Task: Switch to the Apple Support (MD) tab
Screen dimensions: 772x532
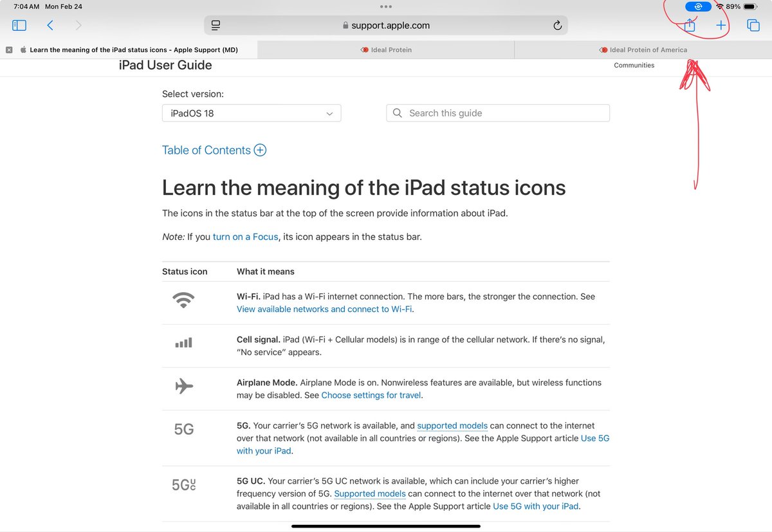Action: [x=129, y=50]
